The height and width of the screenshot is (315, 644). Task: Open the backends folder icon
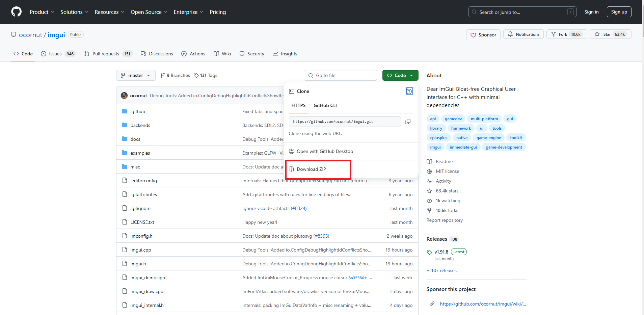coord(125,125)
